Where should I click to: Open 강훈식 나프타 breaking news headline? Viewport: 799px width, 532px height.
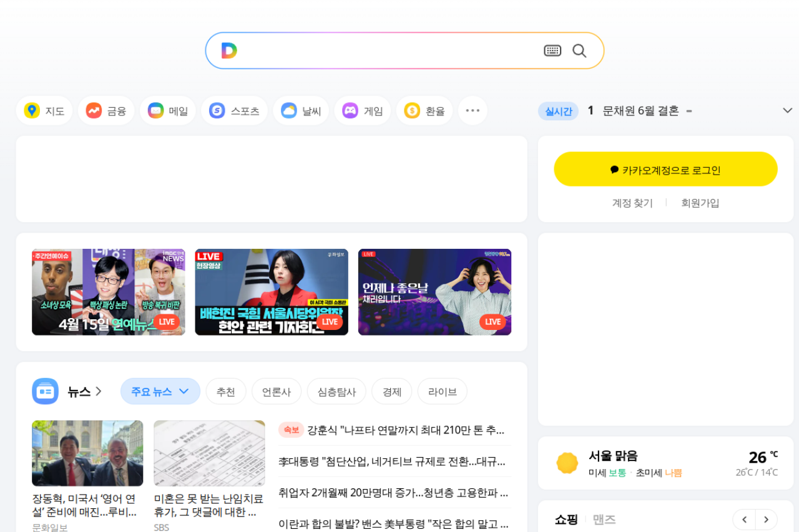[x=406, y=430]
